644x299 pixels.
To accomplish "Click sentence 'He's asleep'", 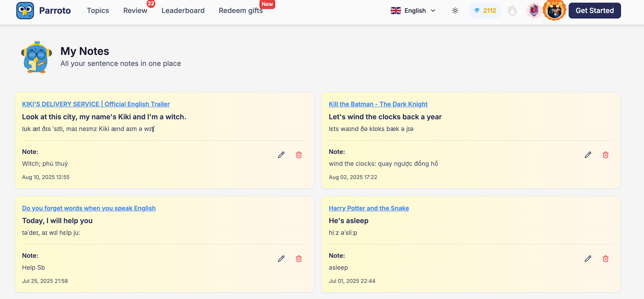I will (x=348, y=221).
